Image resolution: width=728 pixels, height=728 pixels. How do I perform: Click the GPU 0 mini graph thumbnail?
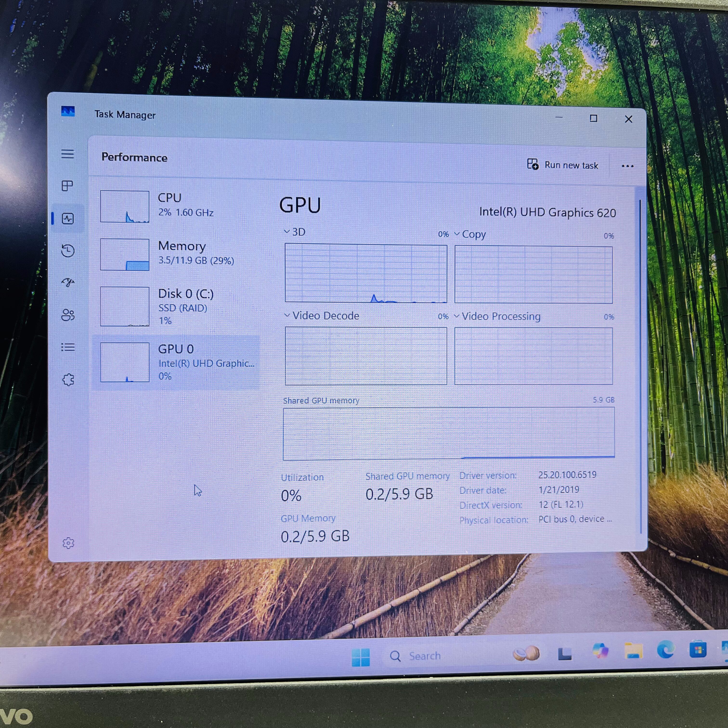[x=125, y=362]
